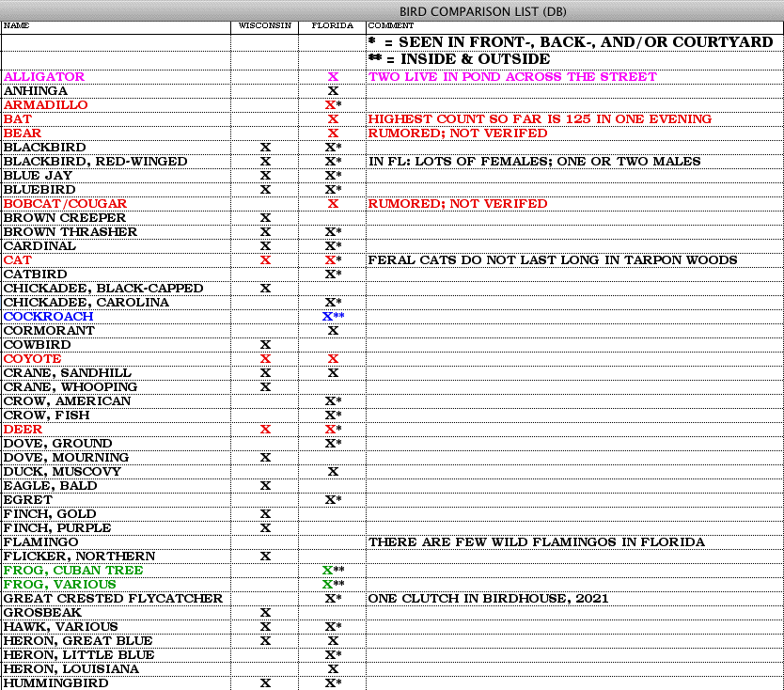This screenshot has height=690, width=784.
Task: Select the CRANE, SANDHILL name cell
Action: coord(116,373)
